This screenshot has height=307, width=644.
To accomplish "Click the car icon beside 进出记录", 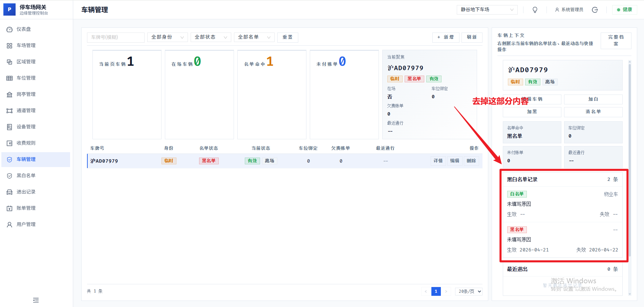I will click(x=9, y=192).
